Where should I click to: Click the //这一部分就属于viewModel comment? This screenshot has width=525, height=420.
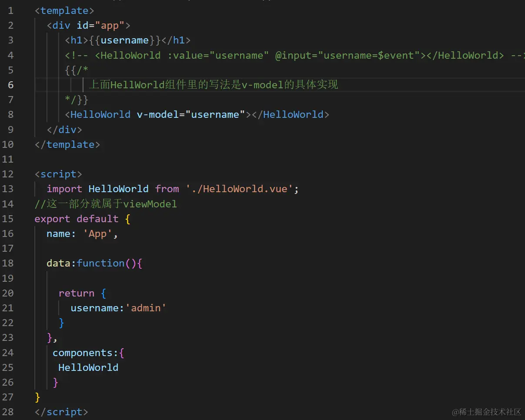[106, 203]
